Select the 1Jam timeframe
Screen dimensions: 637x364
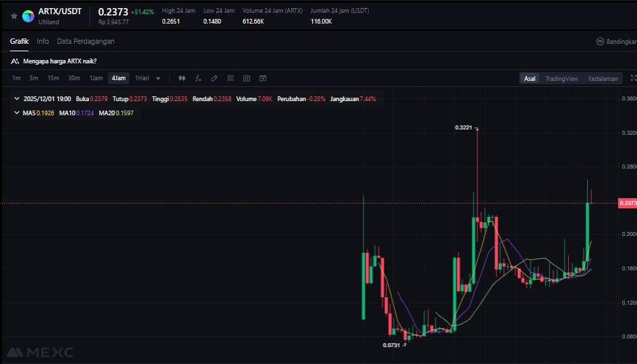[x=96, y=78]
